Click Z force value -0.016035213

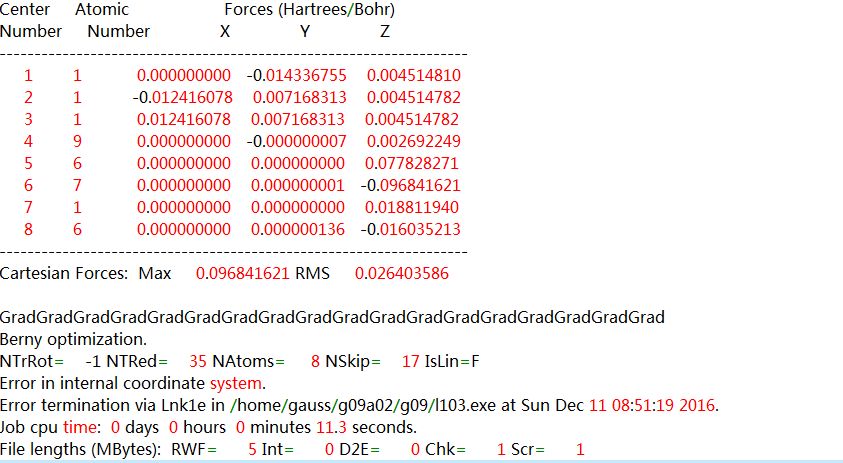[x=411, y=230]
